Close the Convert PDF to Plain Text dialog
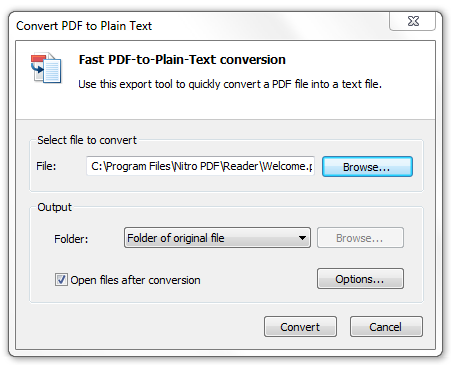The width and height of the screenshot is (451, 365). click(x=412, y=21)
